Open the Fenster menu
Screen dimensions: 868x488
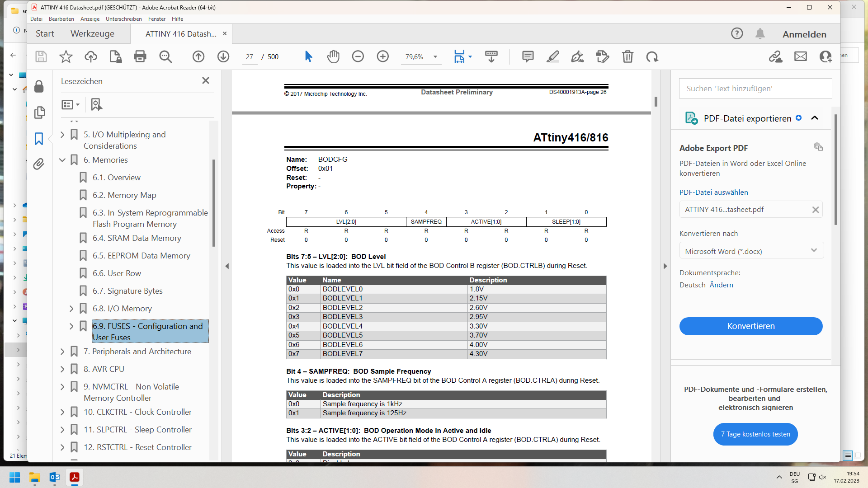[157, 19]
